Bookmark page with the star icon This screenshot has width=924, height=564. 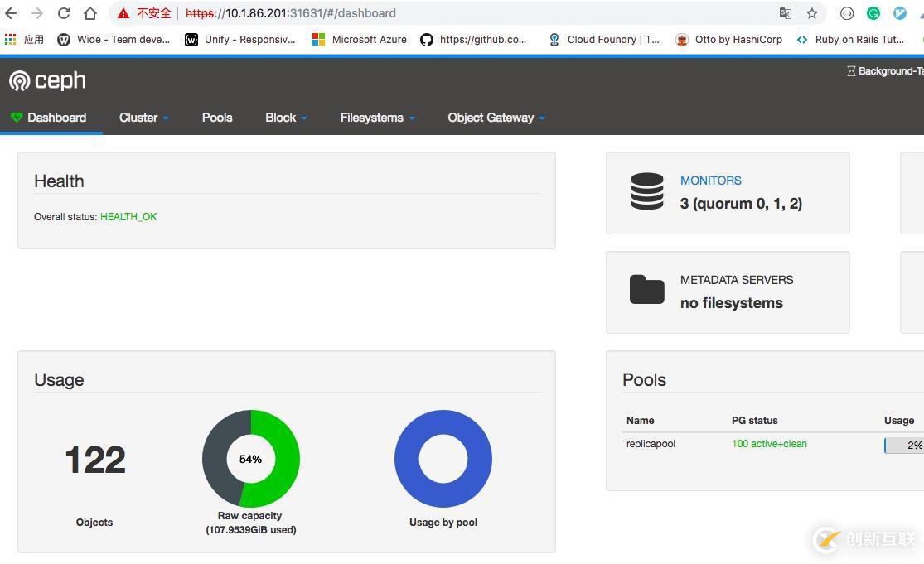812,13
